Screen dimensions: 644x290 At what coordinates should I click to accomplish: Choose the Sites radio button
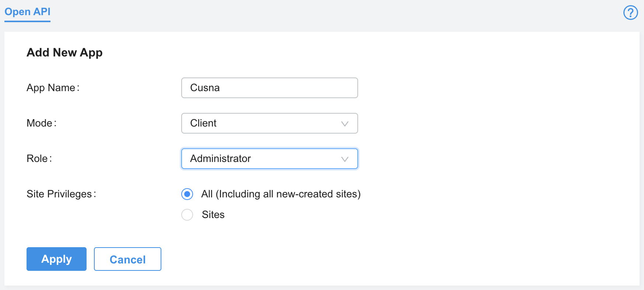pos(187,215)
